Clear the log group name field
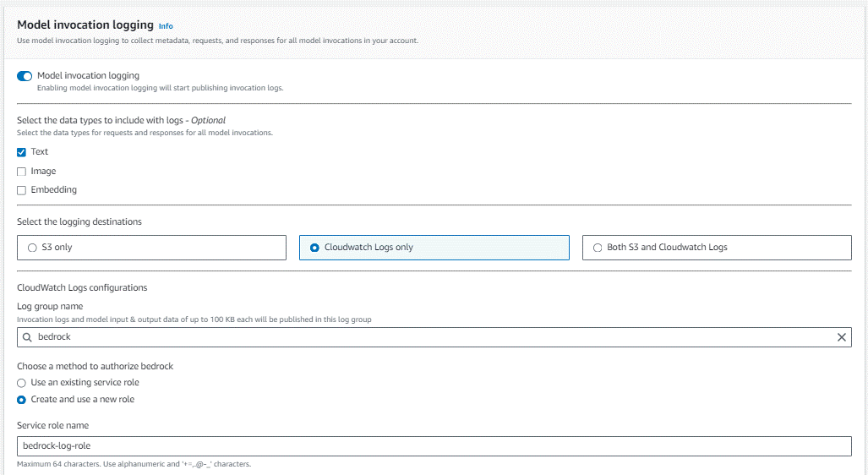Image resolution: width=868 pixels, height=475 pixels. tap(841, 337)
